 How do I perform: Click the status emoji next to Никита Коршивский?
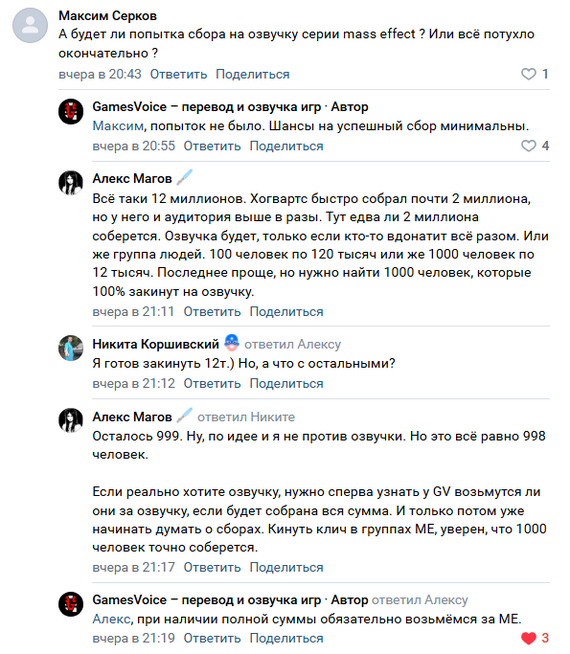pyautogui.click(x=231, y=343)
